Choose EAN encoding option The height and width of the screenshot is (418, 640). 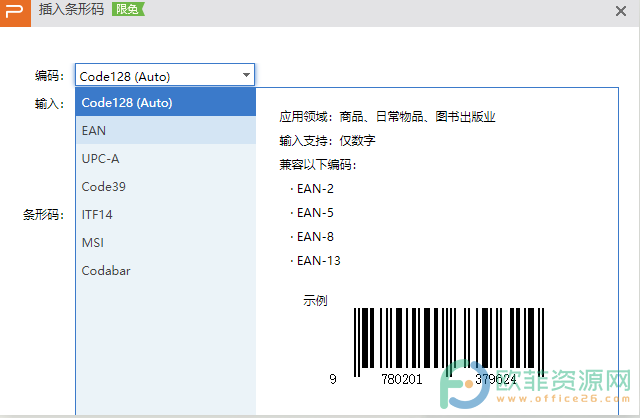166,131
